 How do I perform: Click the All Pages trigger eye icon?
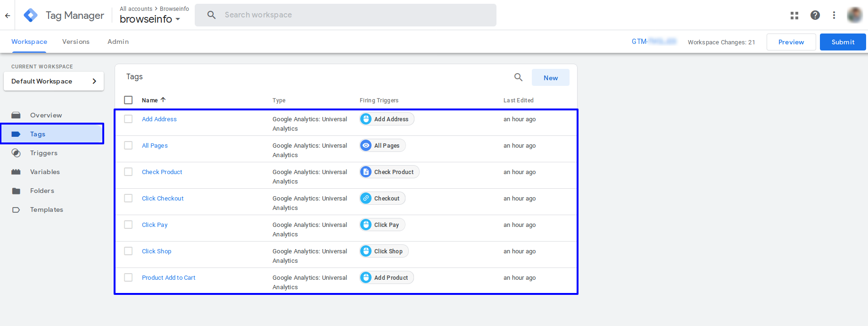[366, 145]
